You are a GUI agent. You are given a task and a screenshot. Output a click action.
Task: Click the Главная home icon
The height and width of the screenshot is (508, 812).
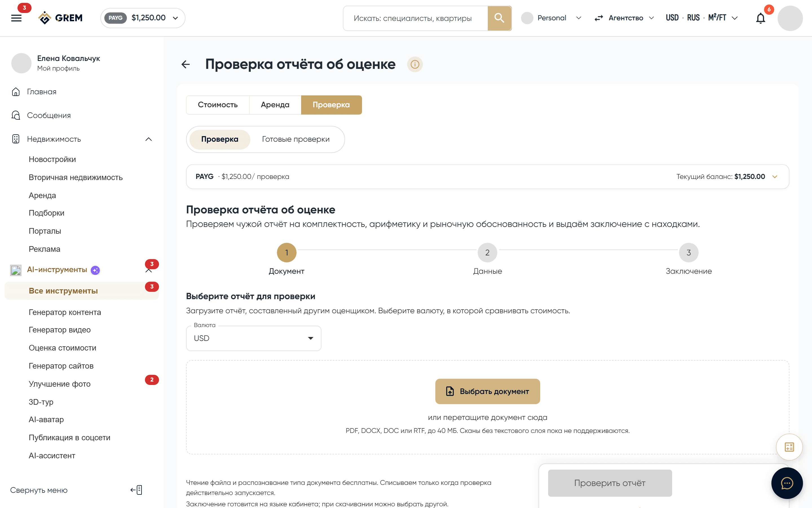(16, 92)
